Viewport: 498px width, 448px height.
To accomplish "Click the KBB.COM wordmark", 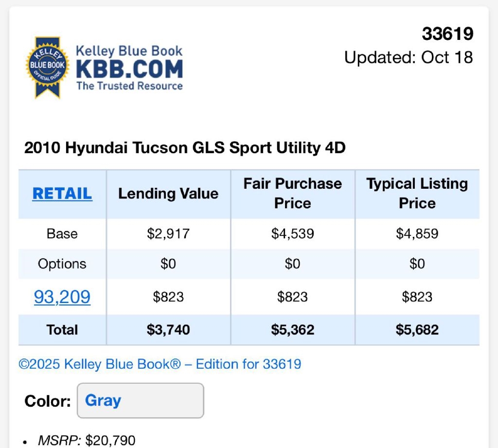I will 129,69.
